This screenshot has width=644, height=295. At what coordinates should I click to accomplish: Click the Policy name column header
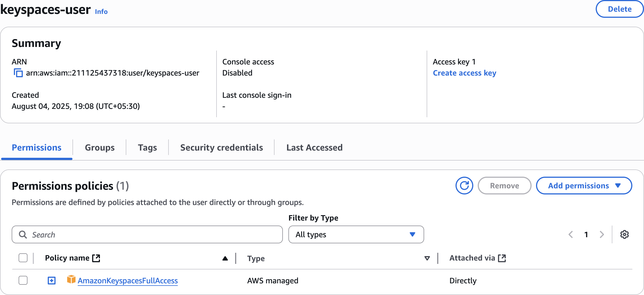67,258
